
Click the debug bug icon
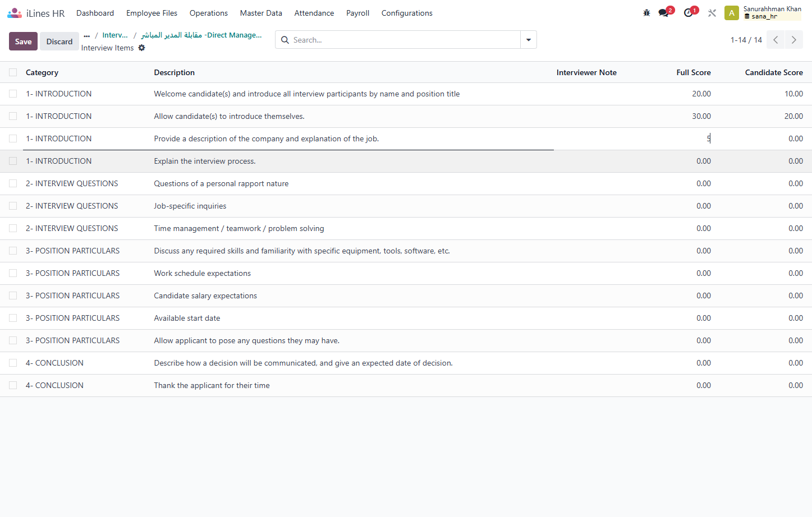coord(646,13)
